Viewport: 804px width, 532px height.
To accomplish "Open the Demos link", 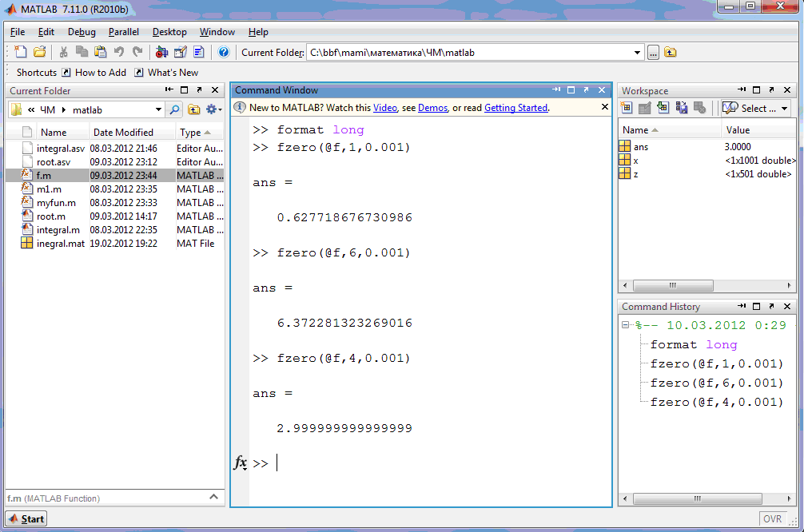I will 432,108.
